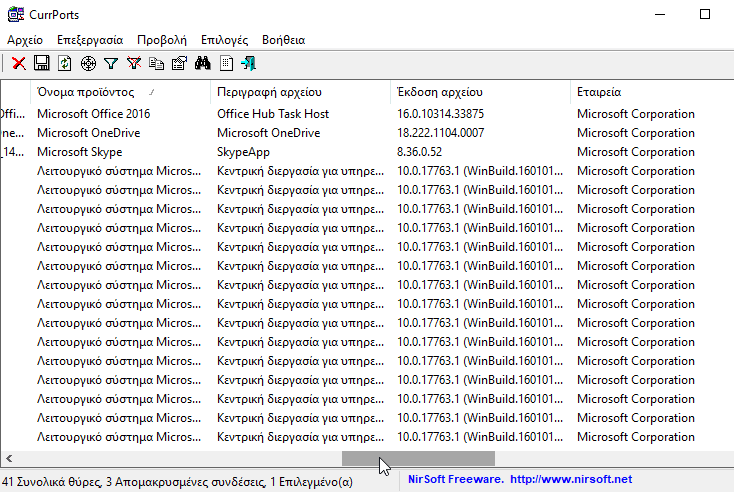Viewport: 734px width, 492px height.
Task: Click the plain funnel filter icon
Action: 111,63
